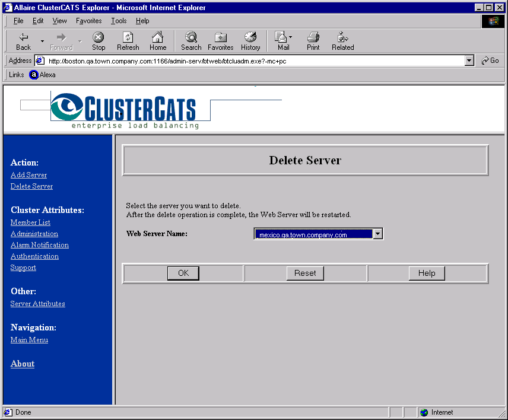Viewport: 508px width, 420px height.
Task: Open the Favorites menu
Action: (x=89, y=21)
